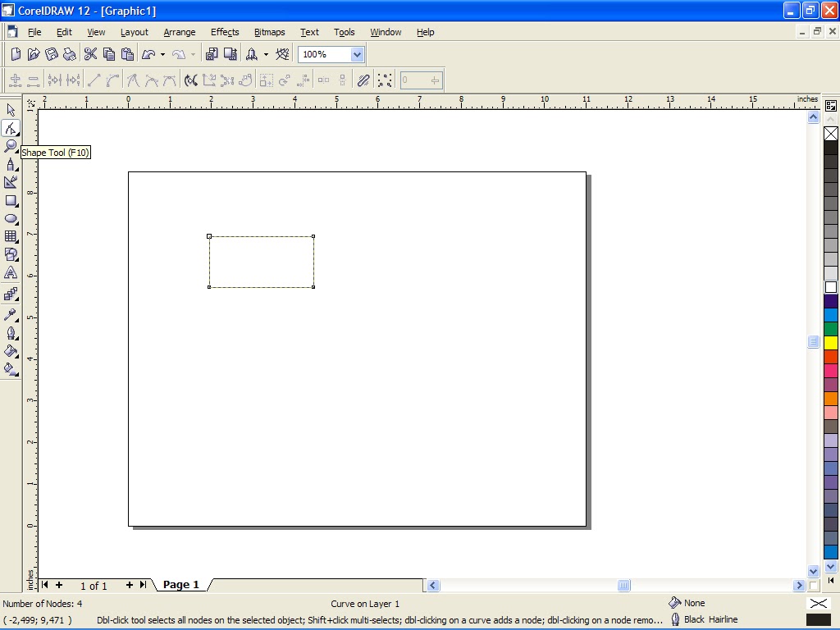840x630 pixels.
Task: Click the Add Node plus icon
Action: [15, 80]
